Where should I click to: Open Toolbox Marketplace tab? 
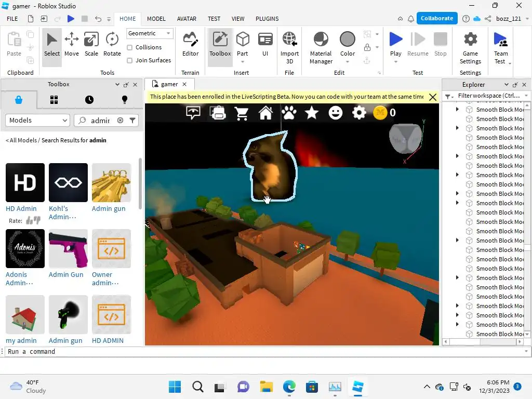click(x=19, y=100)
